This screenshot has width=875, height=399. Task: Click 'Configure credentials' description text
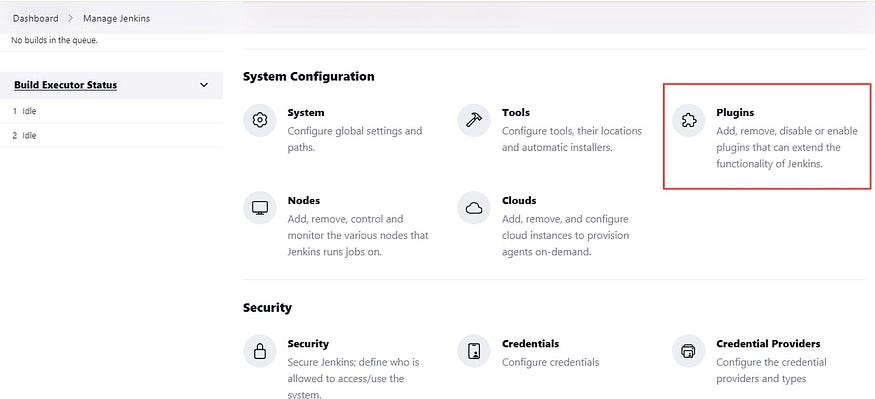click(x=550, y=362)
